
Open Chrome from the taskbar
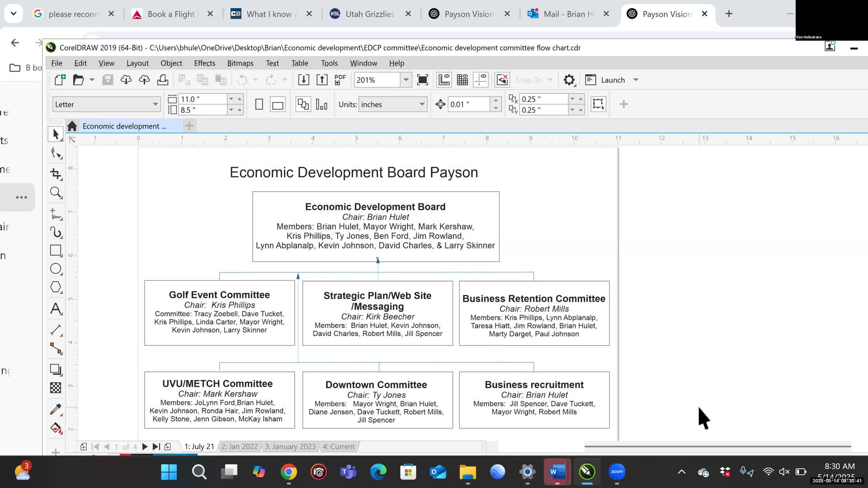[288, 472]
